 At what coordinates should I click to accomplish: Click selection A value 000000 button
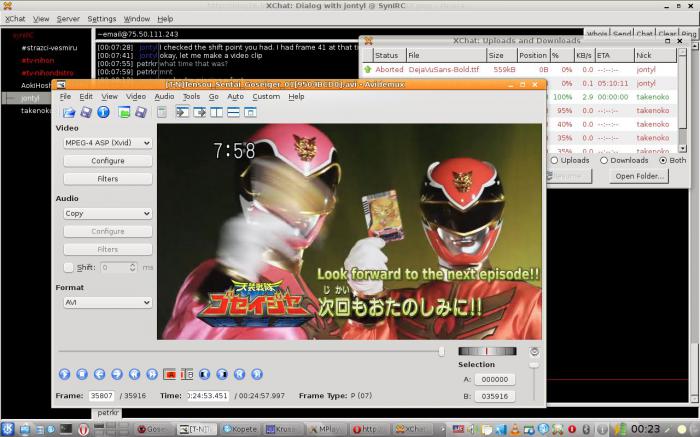click(495, 379)
